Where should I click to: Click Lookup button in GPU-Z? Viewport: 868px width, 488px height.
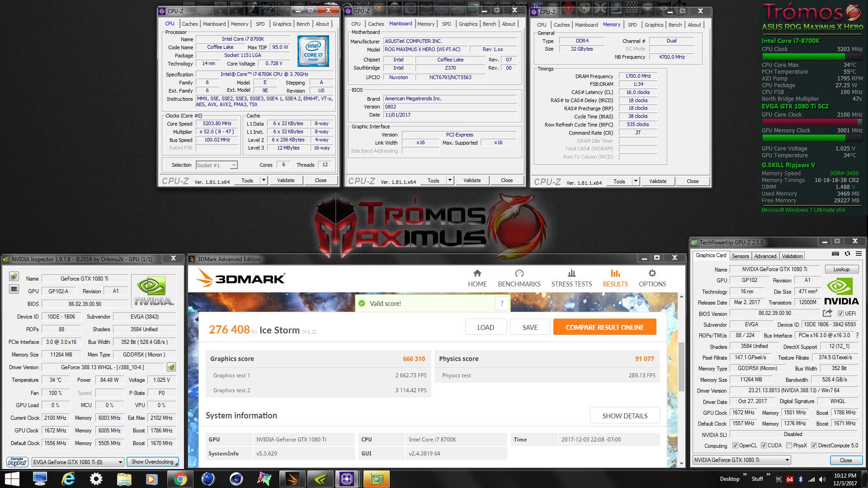point(841,269)
